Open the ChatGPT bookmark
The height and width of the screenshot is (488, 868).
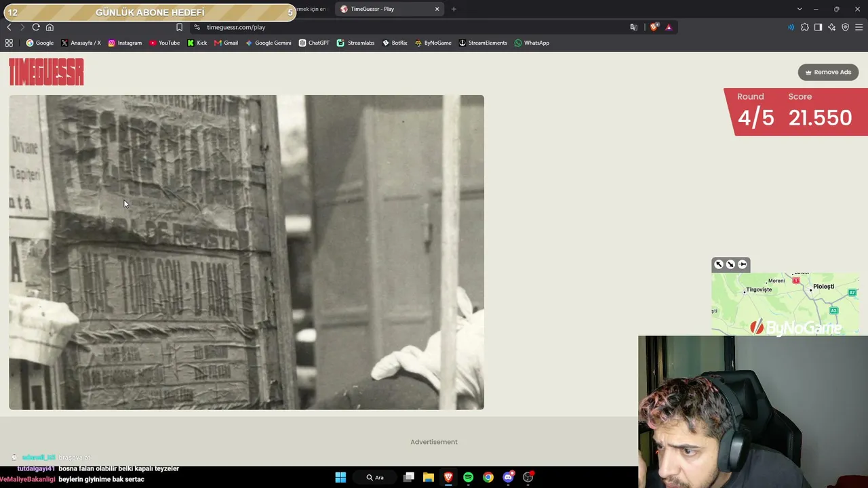pos(314,43)
